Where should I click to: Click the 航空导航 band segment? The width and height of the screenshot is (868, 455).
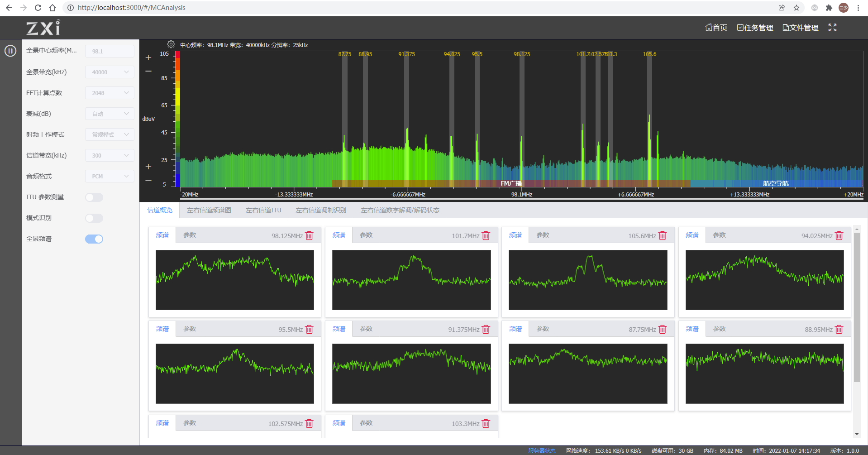(776, 183)
